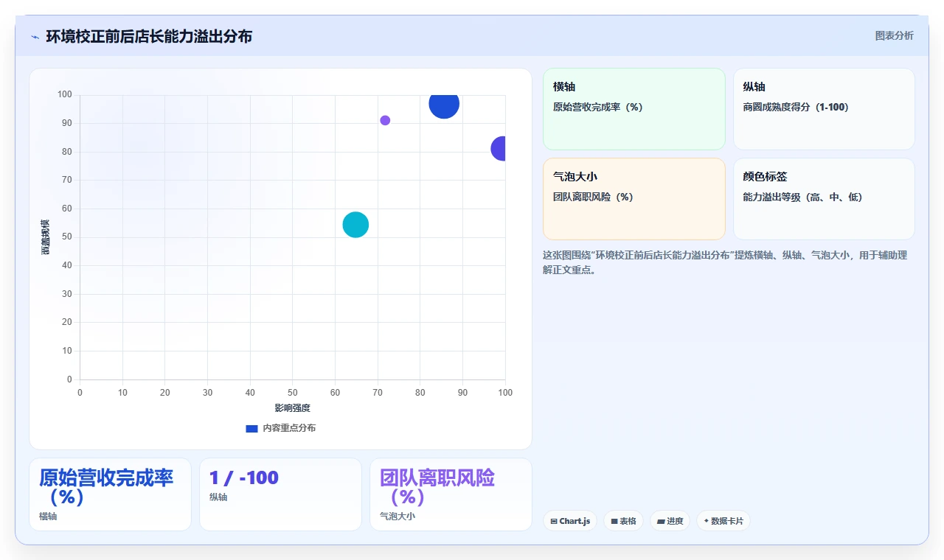Click the lightning icon beside the title
944x560 pixels.
(35, 37)
